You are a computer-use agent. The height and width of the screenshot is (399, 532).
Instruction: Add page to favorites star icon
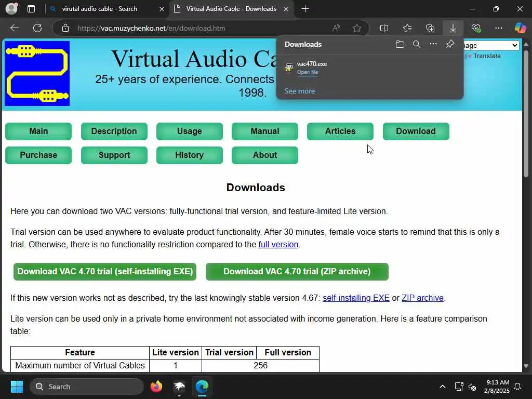click(x=356, y=28)
